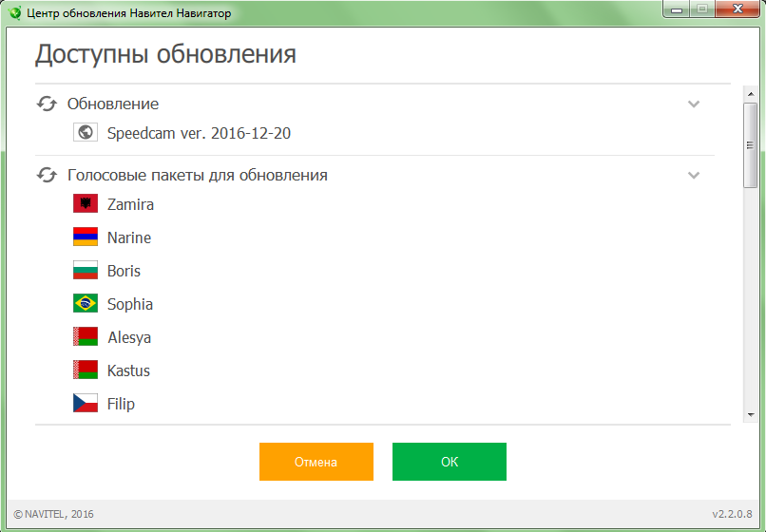
Task: Click the Armenian flag icon for Narine
Action: pos(86,237)
